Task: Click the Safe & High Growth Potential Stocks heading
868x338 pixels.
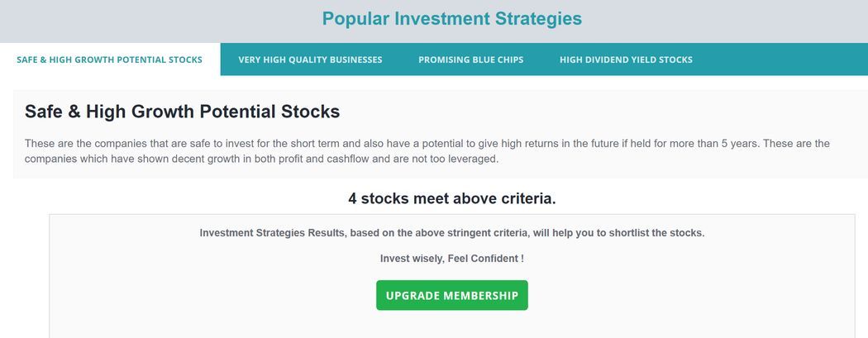Action: (182, 112)
